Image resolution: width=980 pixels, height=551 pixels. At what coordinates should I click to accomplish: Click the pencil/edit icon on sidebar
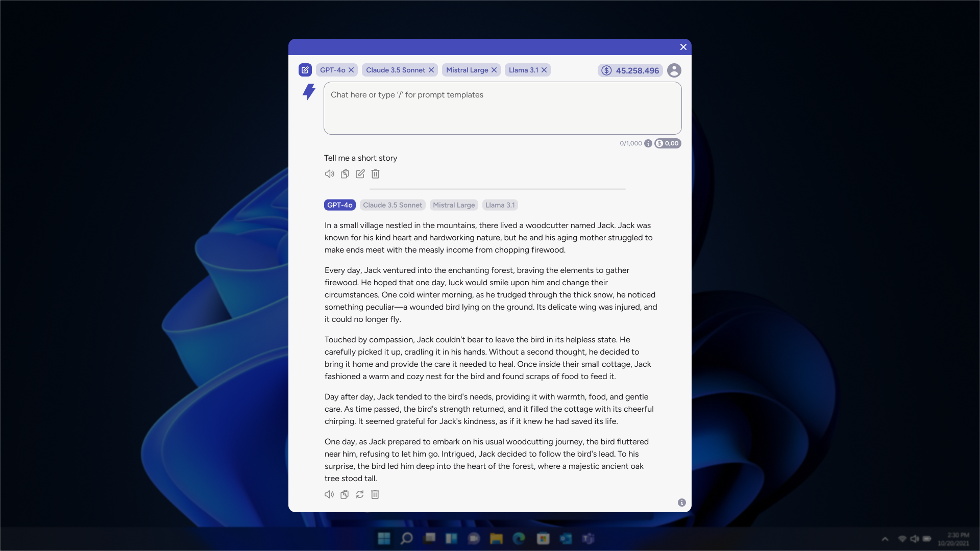click(x=306, y=70)
